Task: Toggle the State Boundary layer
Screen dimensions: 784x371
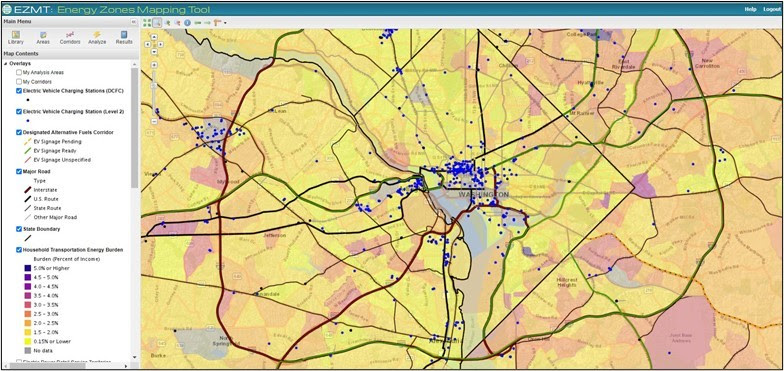Action: coord(19,229)
